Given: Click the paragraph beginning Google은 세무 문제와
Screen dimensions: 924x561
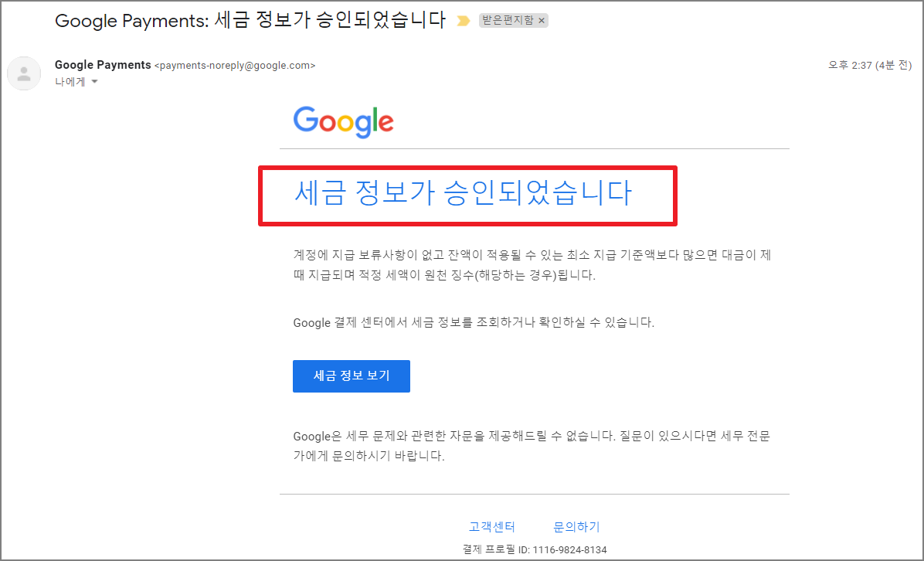Looking at the screenshot, I should click(x=532, y=446).
